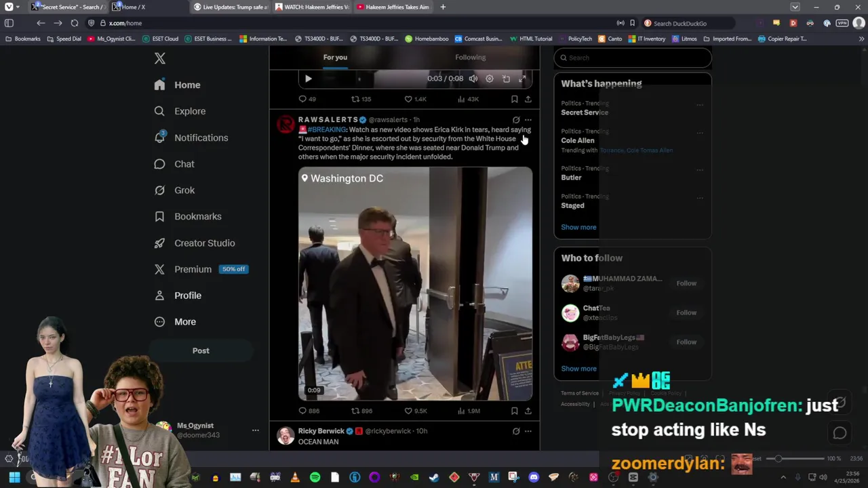Open Secret Service trending topic
Image resolution: width=868 pixels, height=488 pixels.
point(585,113)
